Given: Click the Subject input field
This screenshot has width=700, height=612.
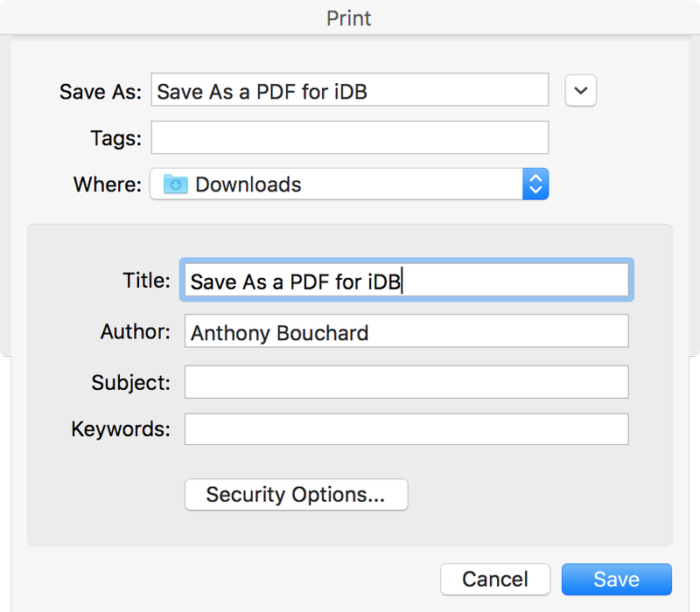Looking at the screenshot, I should point(406,382).
